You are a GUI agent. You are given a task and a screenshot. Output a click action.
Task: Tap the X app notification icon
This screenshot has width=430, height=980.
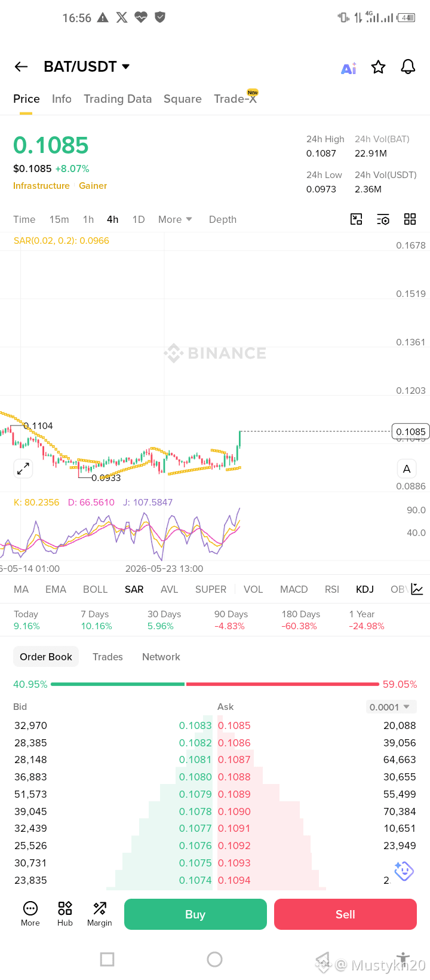point(122,17)
